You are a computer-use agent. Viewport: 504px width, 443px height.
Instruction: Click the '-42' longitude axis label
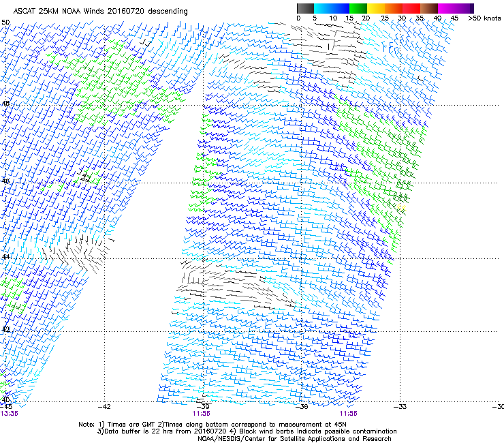104,407
